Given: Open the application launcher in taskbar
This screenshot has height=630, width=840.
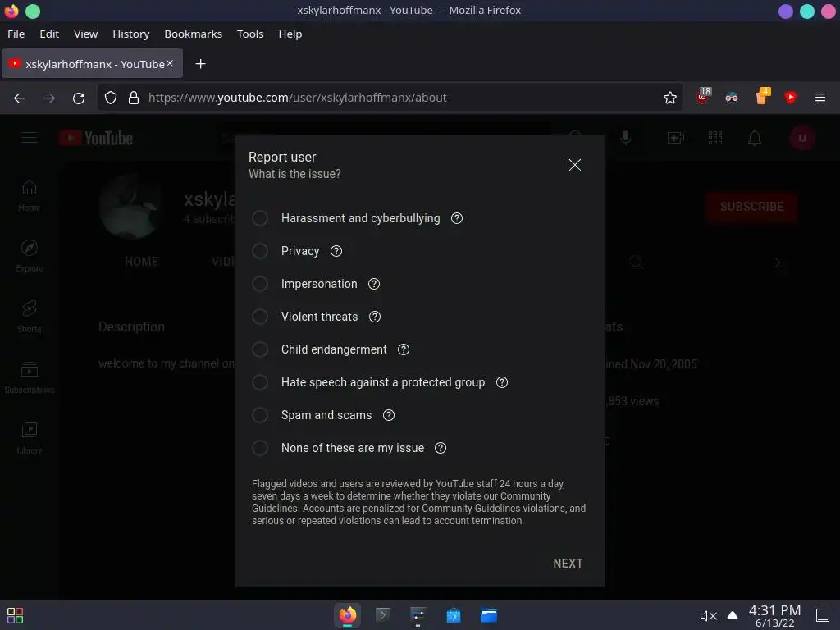Looking at the screenshot, I should tap(15, 615).
